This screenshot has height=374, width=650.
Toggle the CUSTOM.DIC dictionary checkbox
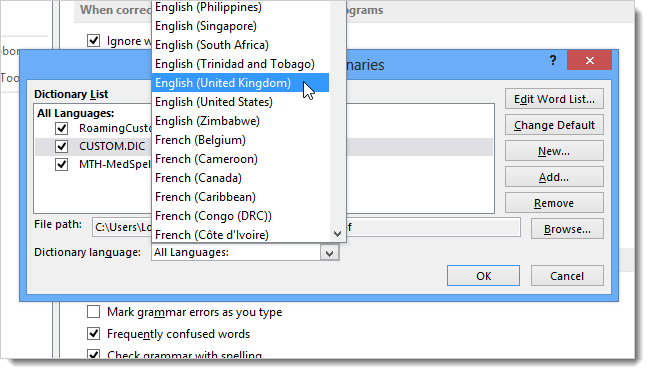click(x=61, y=146)
